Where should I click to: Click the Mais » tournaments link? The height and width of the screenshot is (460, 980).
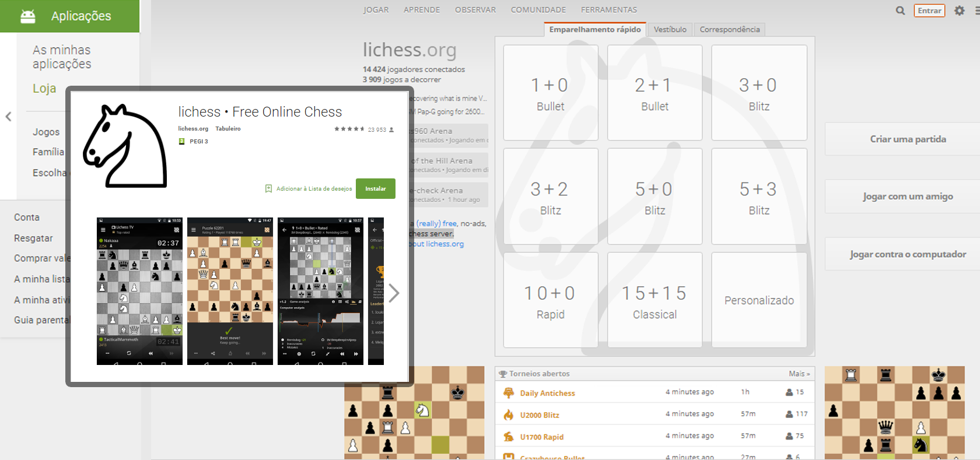[x=799, y=374]
